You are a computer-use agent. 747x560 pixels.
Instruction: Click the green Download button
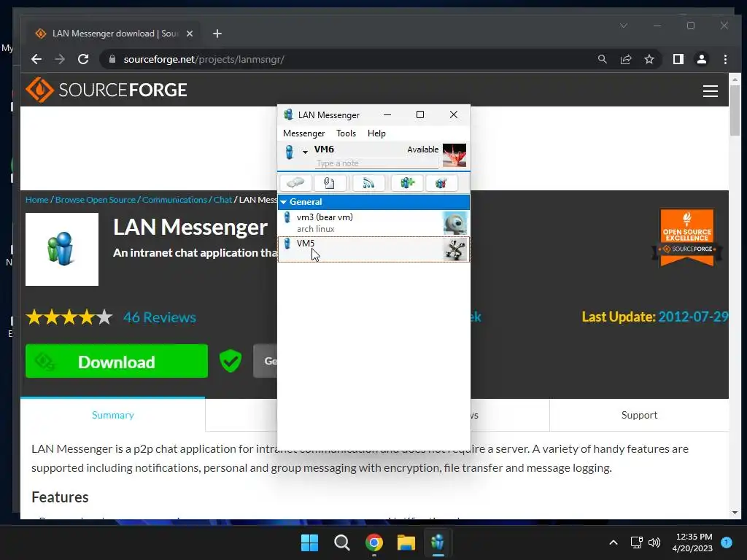coord(117,362)
